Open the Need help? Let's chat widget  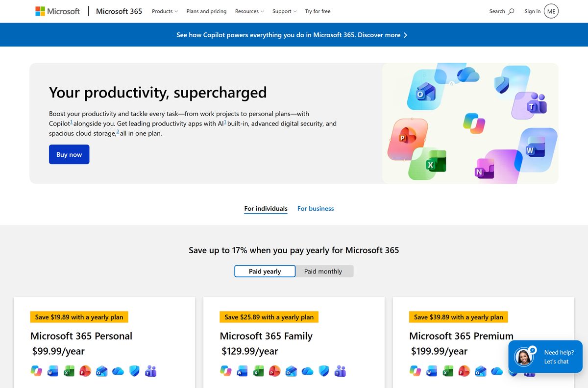click(545, 357)
